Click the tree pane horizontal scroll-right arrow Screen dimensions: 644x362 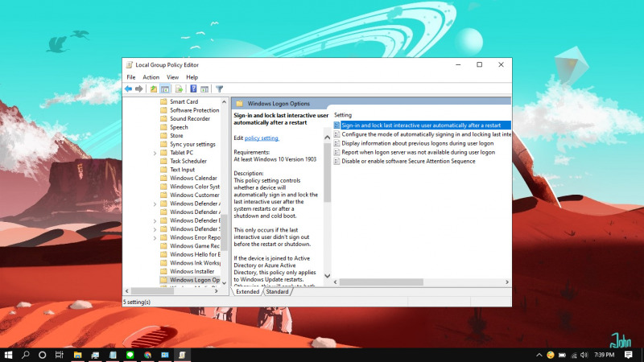[x=217, y=291]
